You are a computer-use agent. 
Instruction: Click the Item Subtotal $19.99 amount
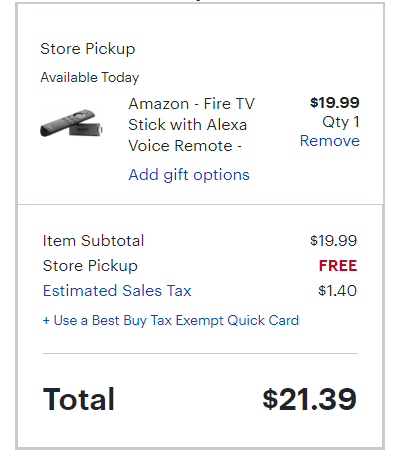tap(333, 241)
